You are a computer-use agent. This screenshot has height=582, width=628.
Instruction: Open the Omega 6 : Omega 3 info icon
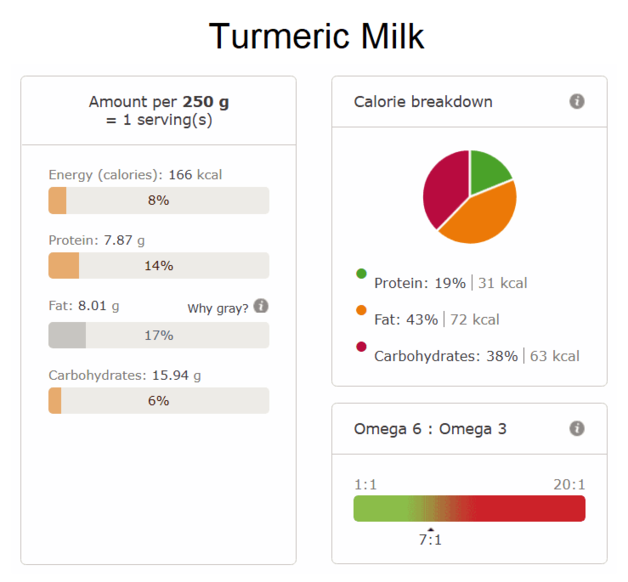click(x=577, y=429)
